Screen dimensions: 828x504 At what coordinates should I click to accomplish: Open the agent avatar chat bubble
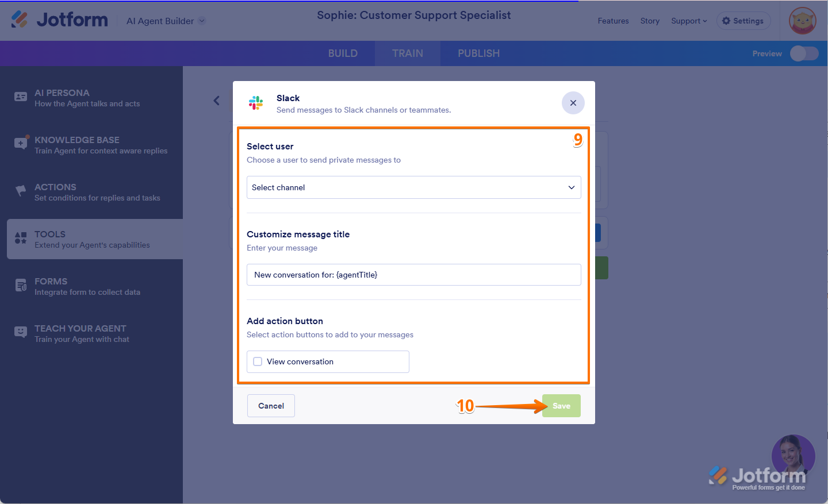tap(793, 457)
